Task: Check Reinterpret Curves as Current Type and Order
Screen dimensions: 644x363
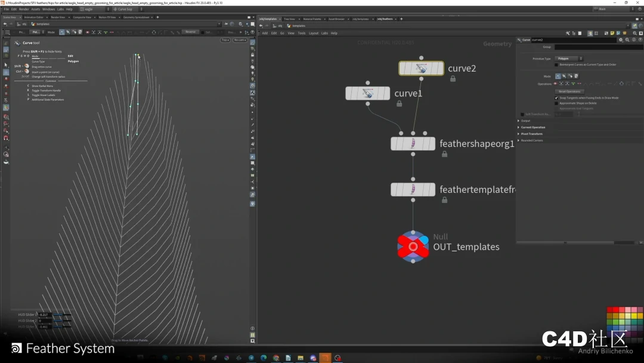Action: click(556, 64)
